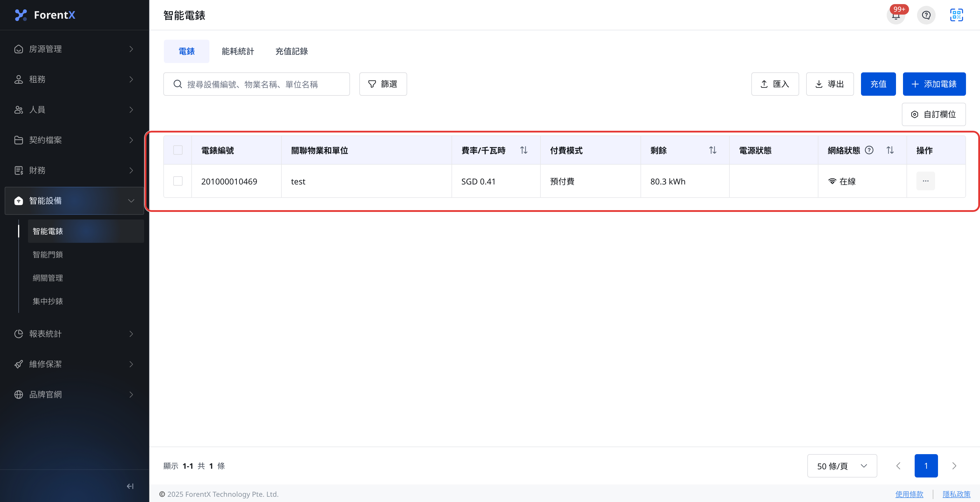Open the QR code scanner icon
Viewport: 980px width, 502px height.
[956, 15]
